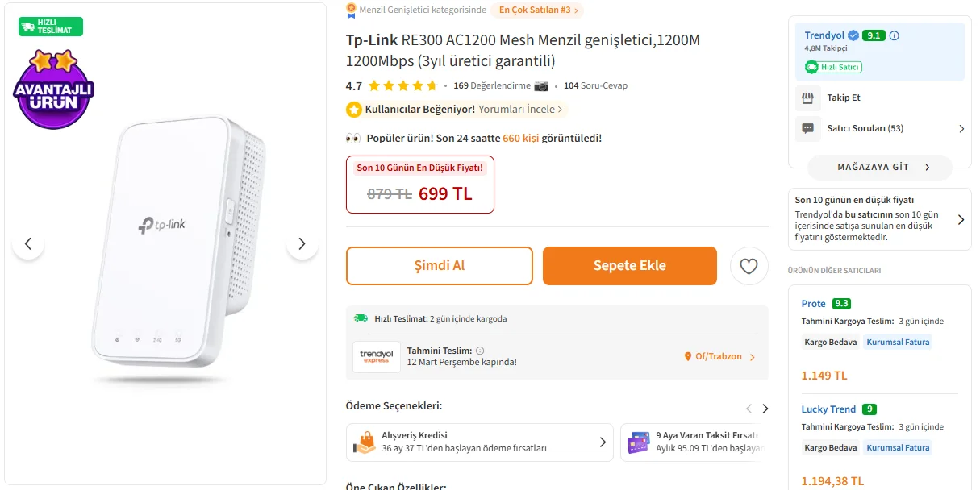Expand the Son 10 günün en düşük fiyatı info
Screen dimensions: 980x490
pos(961,219)
